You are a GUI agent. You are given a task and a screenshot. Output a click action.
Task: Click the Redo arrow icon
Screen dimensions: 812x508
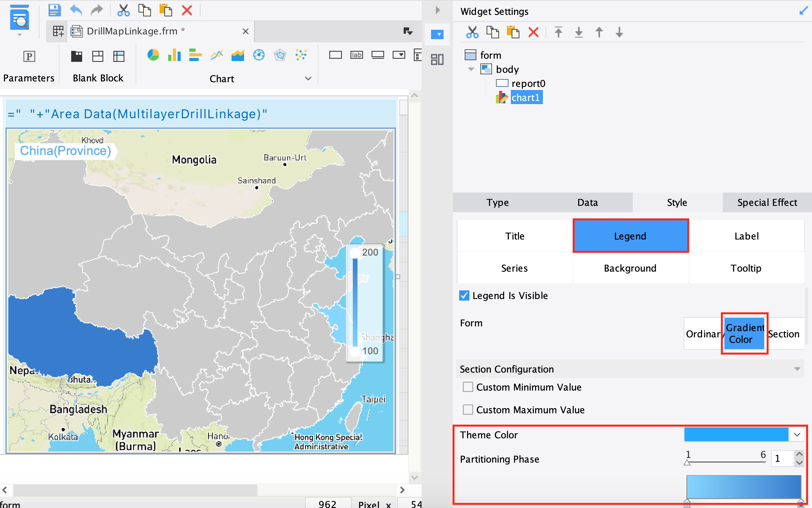coord(97,10)
